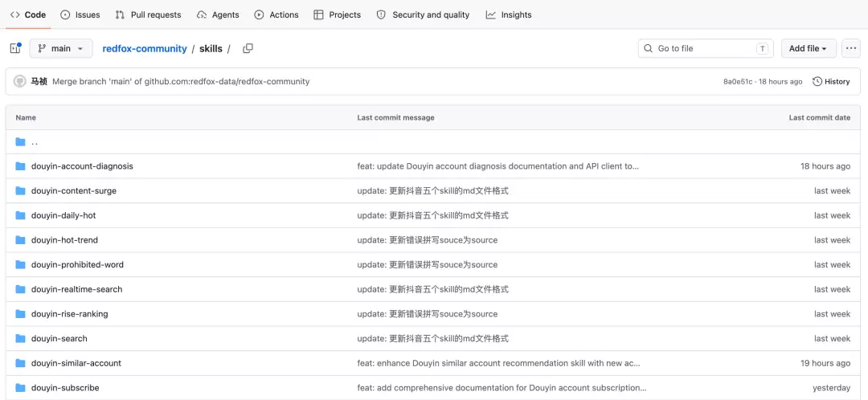This screenshot has height=400, width=868.
Task: Open commit message for douyin-subscribe row
Action: point(502,388)
